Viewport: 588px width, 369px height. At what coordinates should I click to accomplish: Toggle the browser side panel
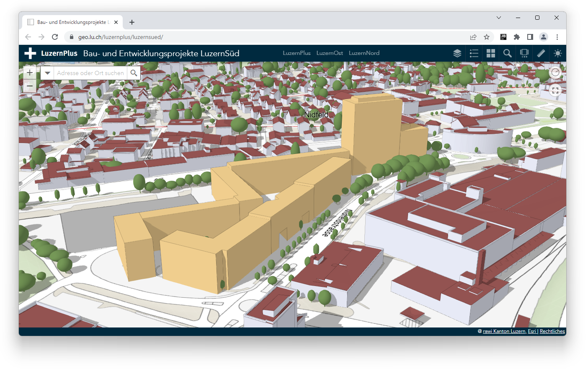tap(530, 37)
